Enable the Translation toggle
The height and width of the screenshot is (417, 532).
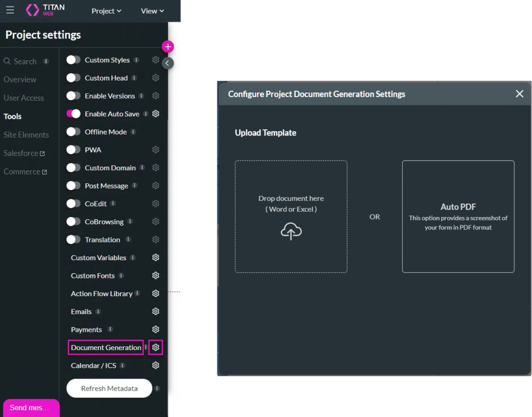click(x=74, y=239)
